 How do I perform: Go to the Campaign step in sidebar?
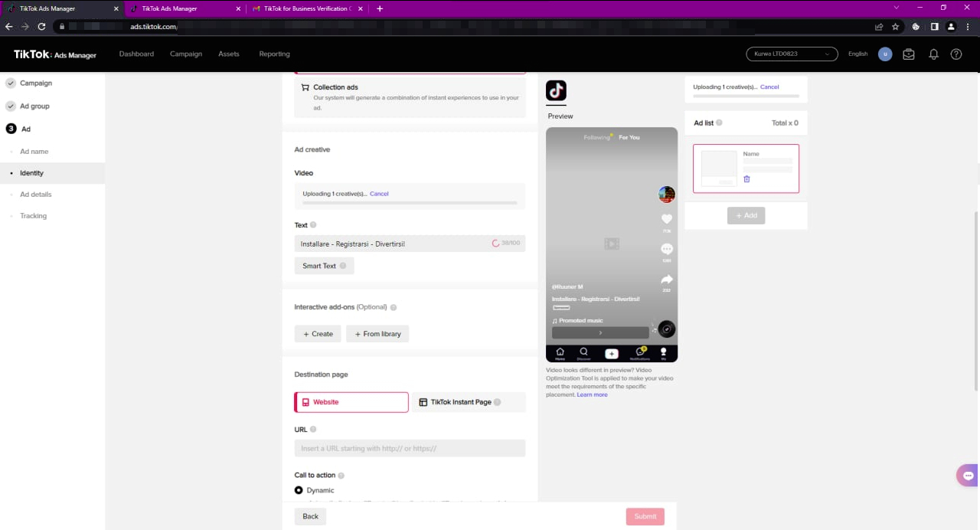click(x=36, y=83)
